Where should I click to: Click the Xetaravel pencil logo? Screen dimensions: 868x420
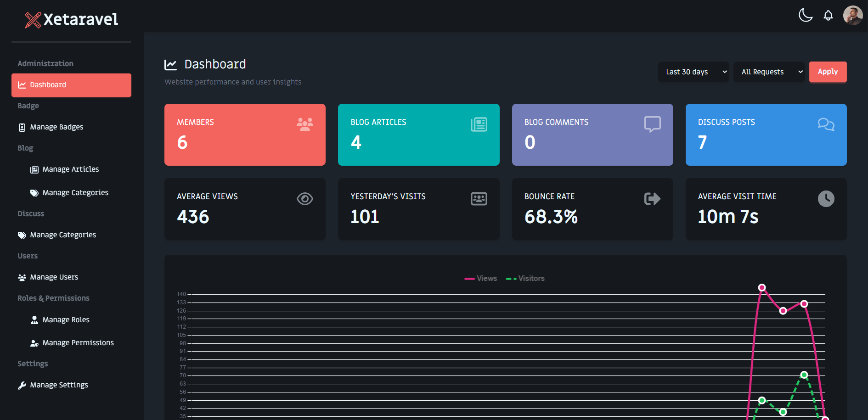(x=32, y=19)
